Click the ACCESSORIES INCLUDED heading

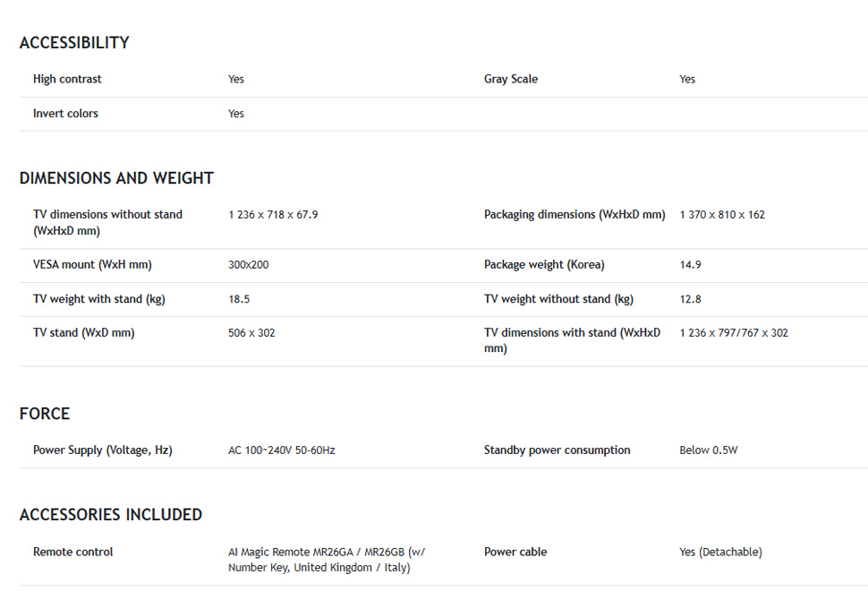111,515
